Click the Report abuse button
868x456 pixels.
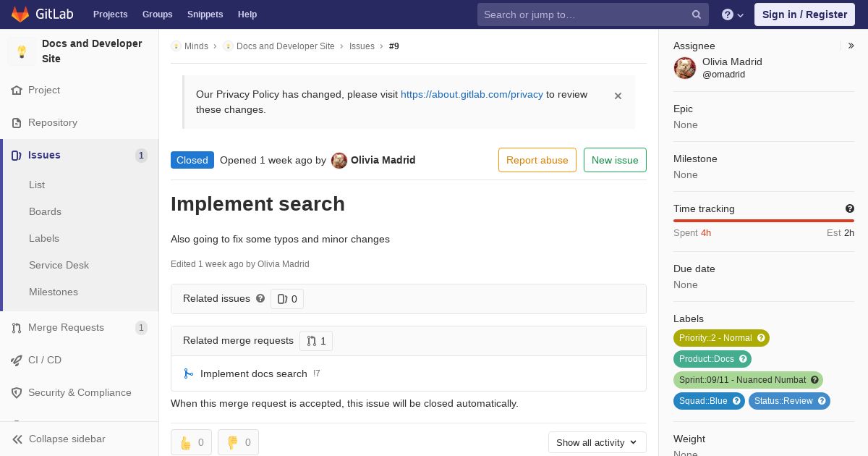(x=537, y=160)
